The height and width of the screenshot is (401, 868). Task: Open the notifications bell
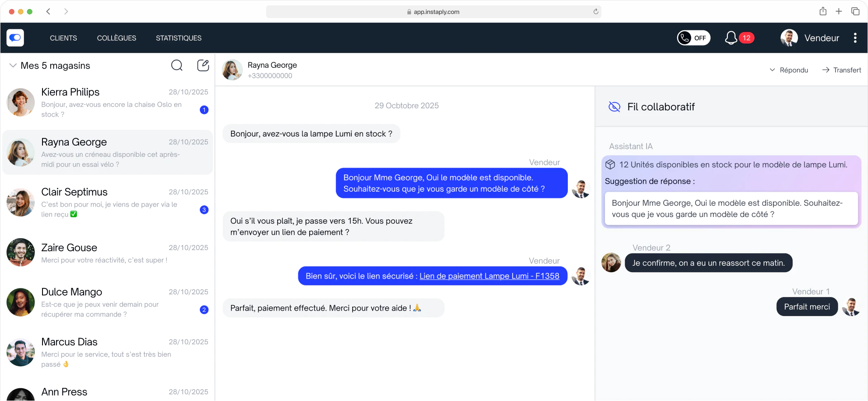point(731,38)
